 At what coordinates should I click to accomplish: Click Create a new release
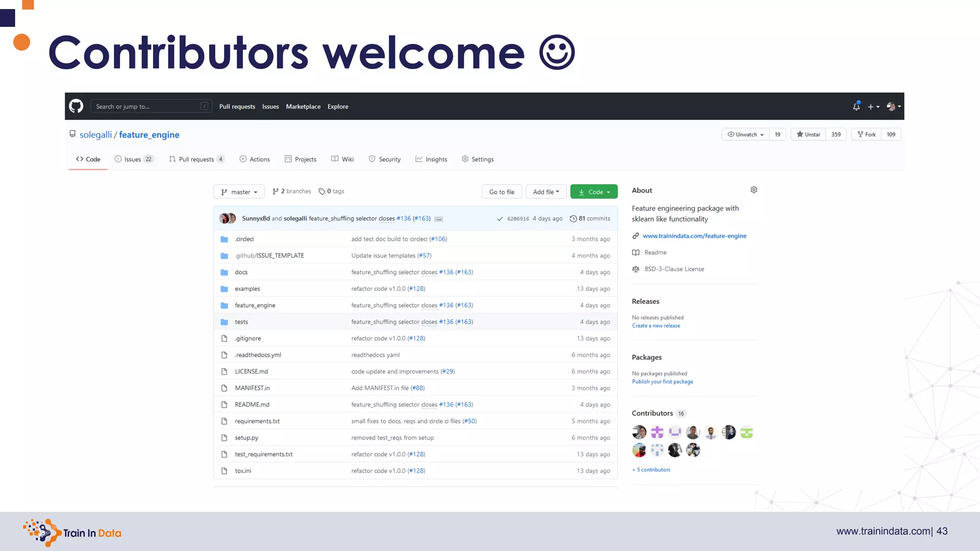click(656, 326)
